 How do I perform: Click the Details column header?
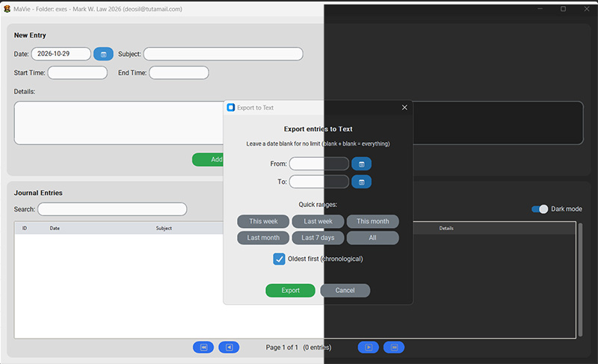click(x=446, y=228)
